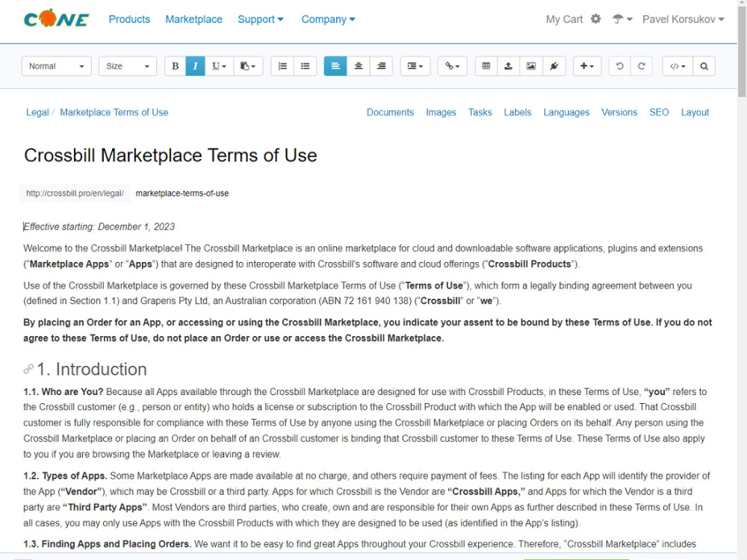Image resolution: width=747 pixels, height=560 pixels.
Task: Click the '1.2. Types of Apps.' text
Action: pyautogui.click(x=65, y=476)
